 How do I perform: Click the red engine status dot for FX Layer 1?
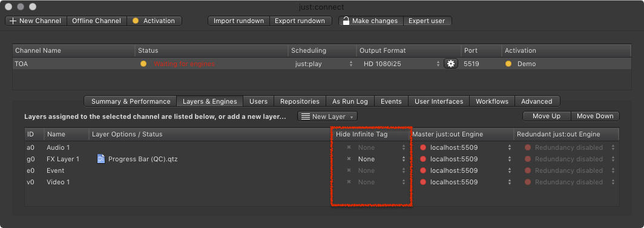[x=423, y=159]
